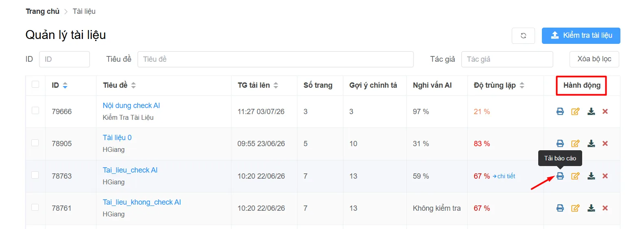644x229 pixels.
Task: Select the checkbox for row 78763
Action: click(x=35, y=175)
